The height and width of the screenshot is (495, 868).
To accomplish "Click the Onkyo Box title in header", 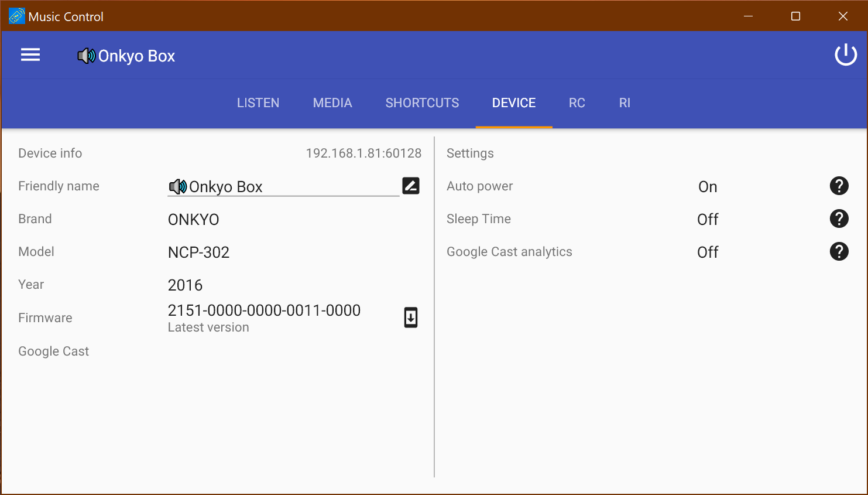I will 136,56.
